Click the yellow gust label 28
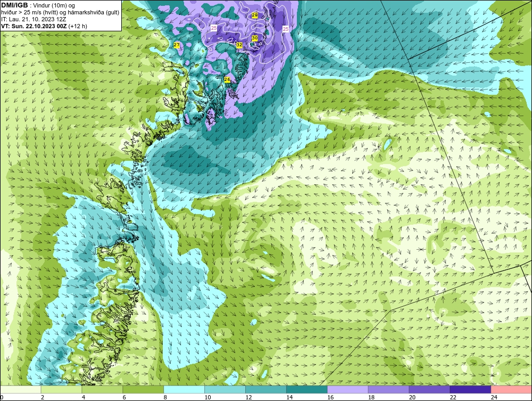 (x=255, y=15)
